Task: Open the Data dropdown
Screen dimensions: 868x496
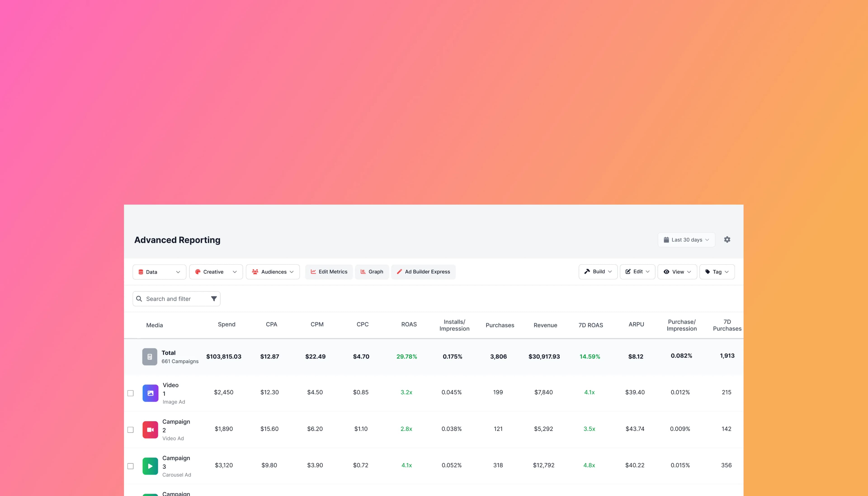Action: pyautogui.click(x=159, y=272)
